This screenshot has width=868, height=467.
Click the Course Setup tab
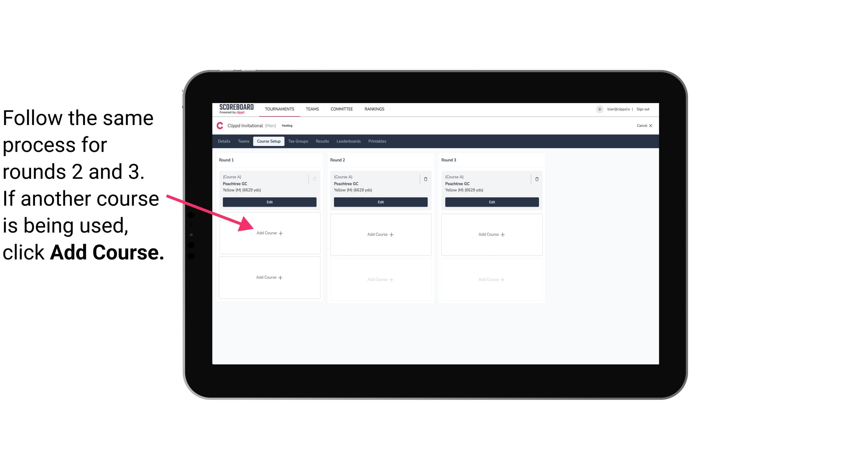(x=268, y=141)
